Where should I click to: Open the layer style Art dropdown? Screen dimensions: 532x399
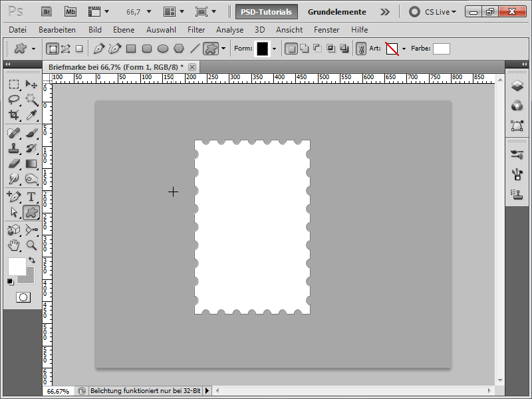point(404,49)
